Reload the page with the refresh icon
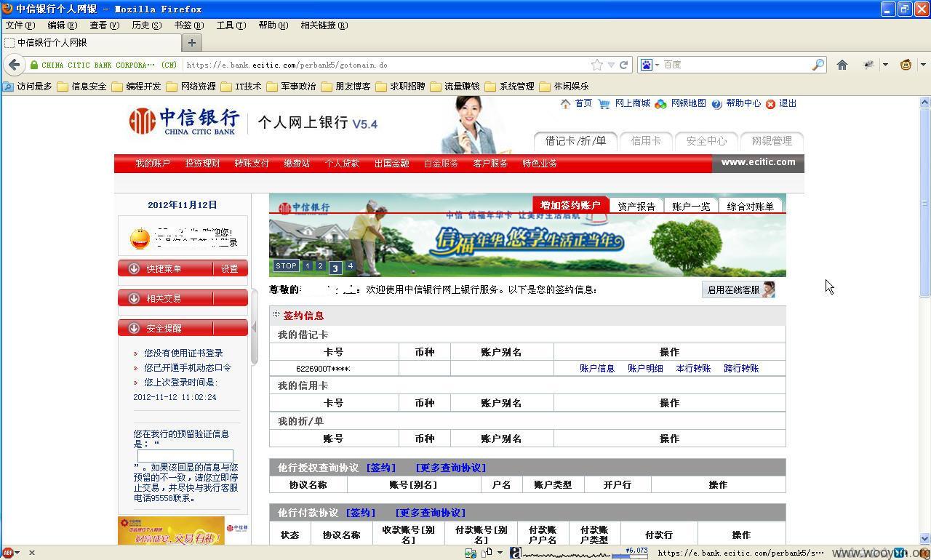 pos(623,65)
